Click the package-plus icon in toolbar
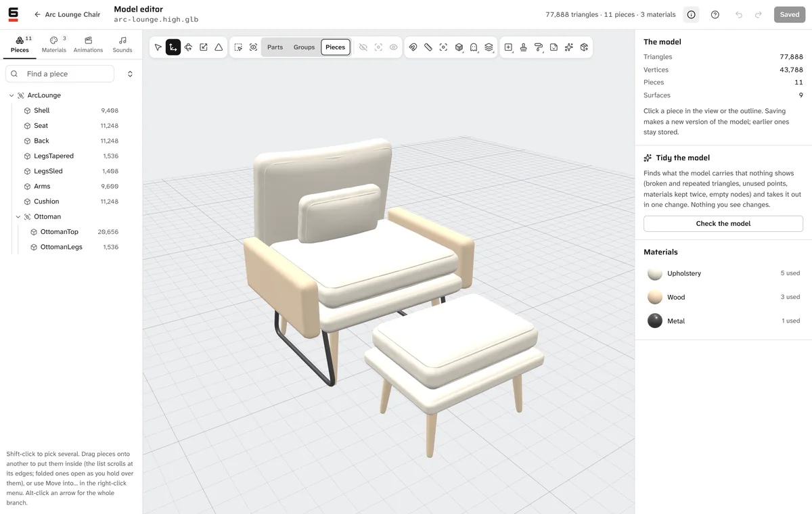 pyautogui.click(x=584, y=47)
